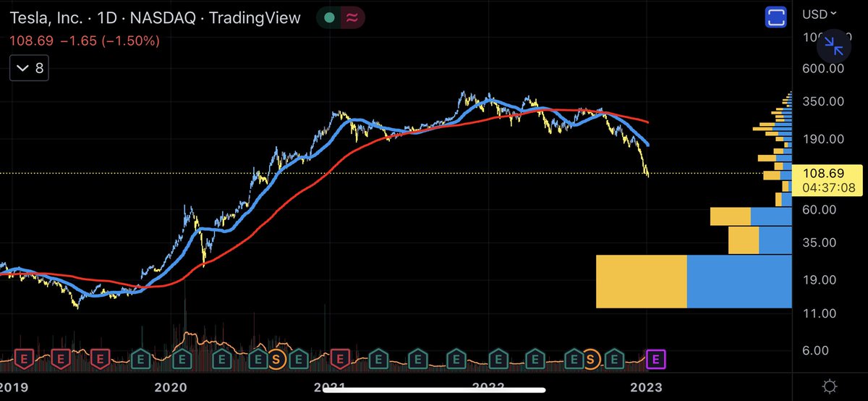Click the 2020 time axis label
This screenshot has height=401, width=868.
pos(172,387)
